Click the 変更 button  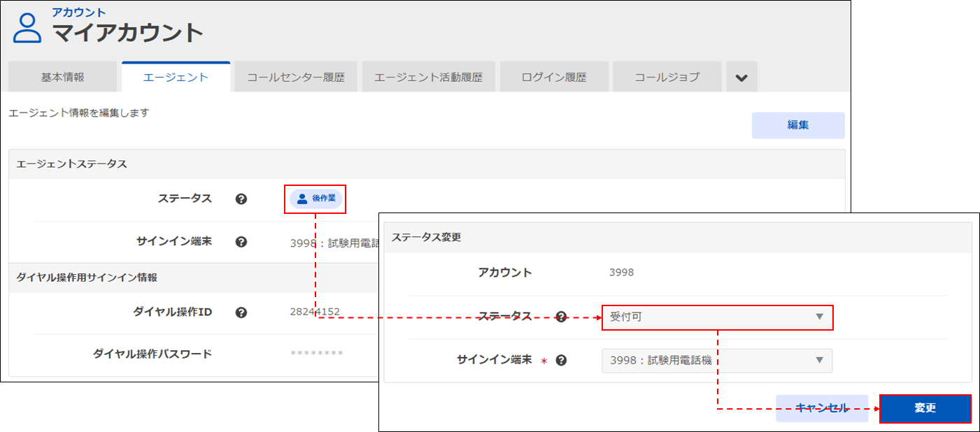click(x=925, y=408)
